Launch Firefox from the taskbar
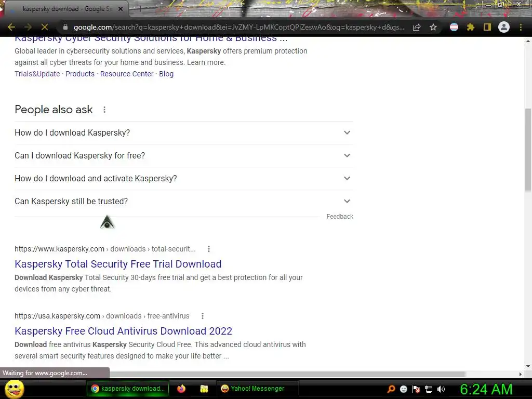This screenshot has width=532, height=399. point(181,389)
